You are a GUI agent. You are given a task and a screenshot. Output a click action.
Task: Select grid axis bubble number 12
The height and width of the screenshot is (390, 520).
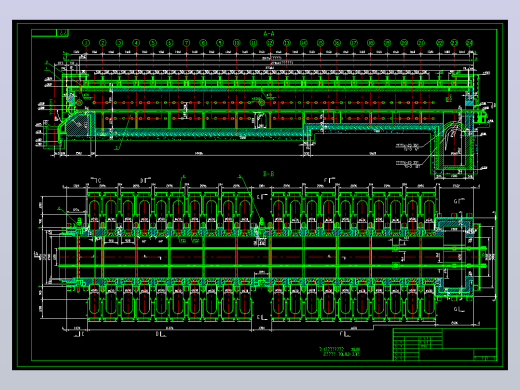pos(270,43)
